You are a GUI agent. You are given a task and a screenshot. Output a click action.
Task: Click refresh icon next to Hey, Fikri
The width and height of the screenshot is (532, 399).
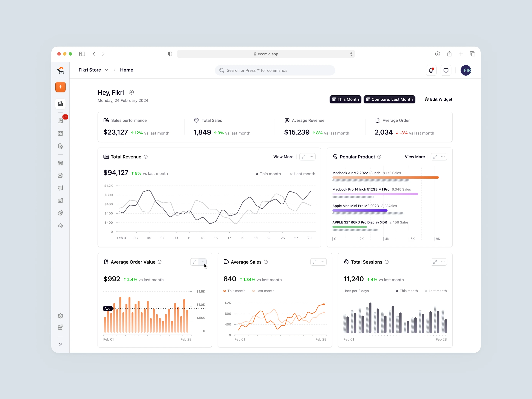131,92
